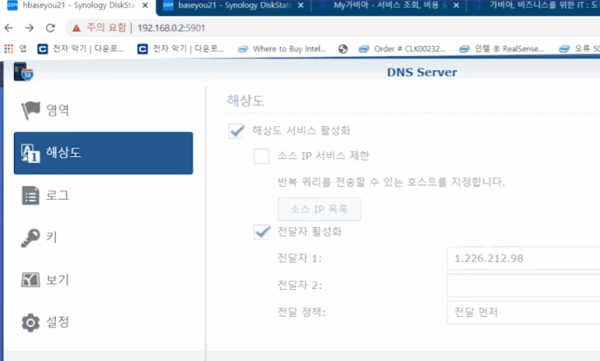Click browser back arrow
Screen dimensions: 600x361
tap(9, 28)
